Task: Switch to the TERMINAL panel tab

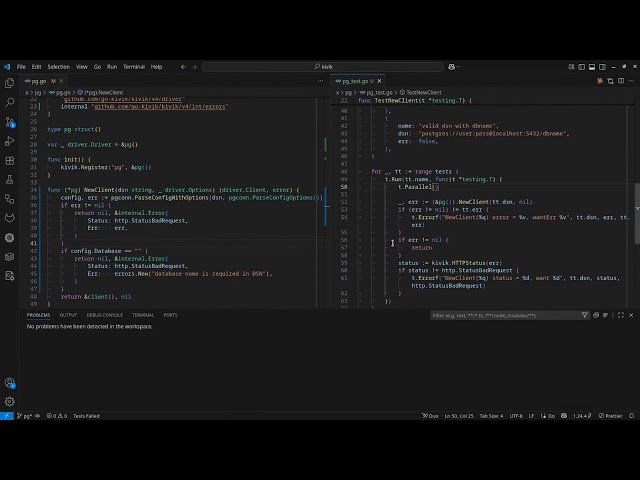Action: point(143,315)
